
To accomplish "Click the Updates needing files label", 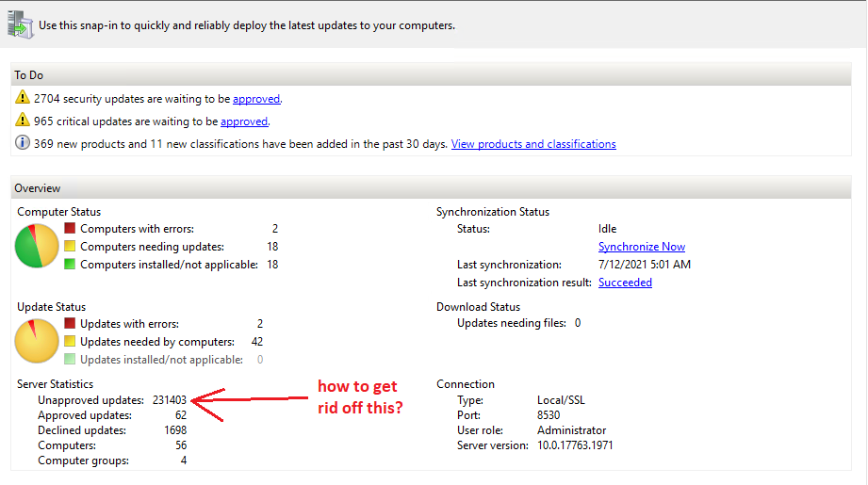I will click(x=512, y=323).
